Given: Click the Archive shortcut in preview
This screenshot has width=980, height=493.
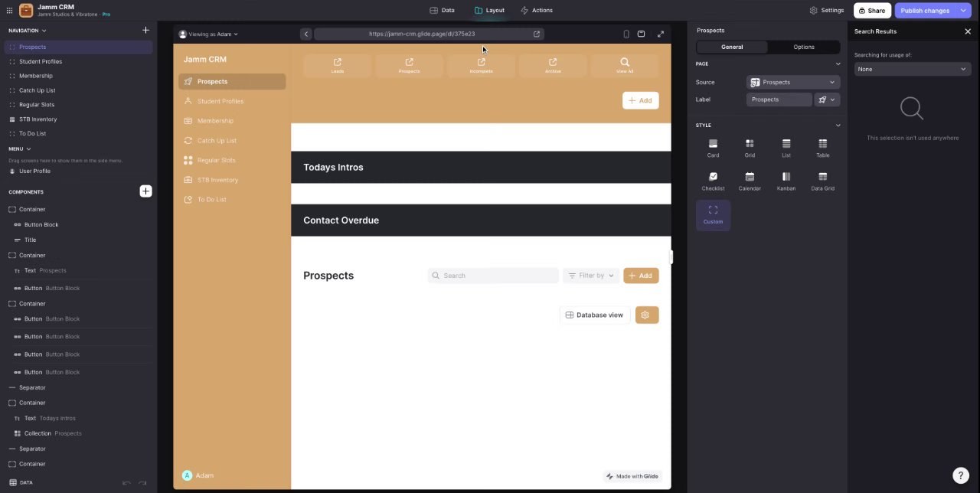Looking at the screenshot, I should pos(553,65).
